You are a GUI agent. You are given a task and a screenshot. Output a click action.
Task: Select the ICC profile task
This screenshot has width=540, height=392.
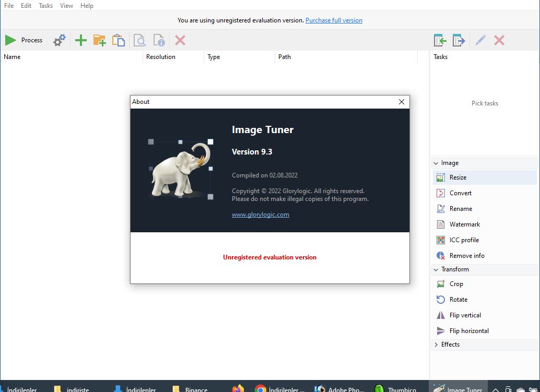[485, 240]
